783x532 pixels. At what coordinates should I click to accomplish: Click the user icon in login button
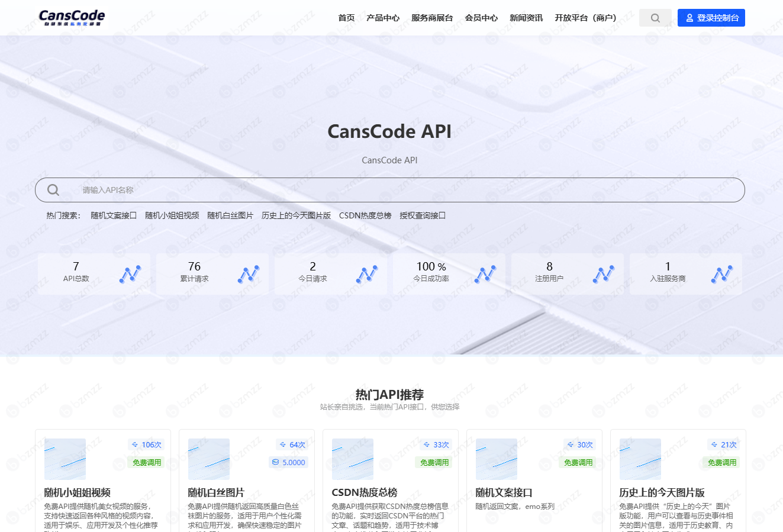[x=689, y=18]
